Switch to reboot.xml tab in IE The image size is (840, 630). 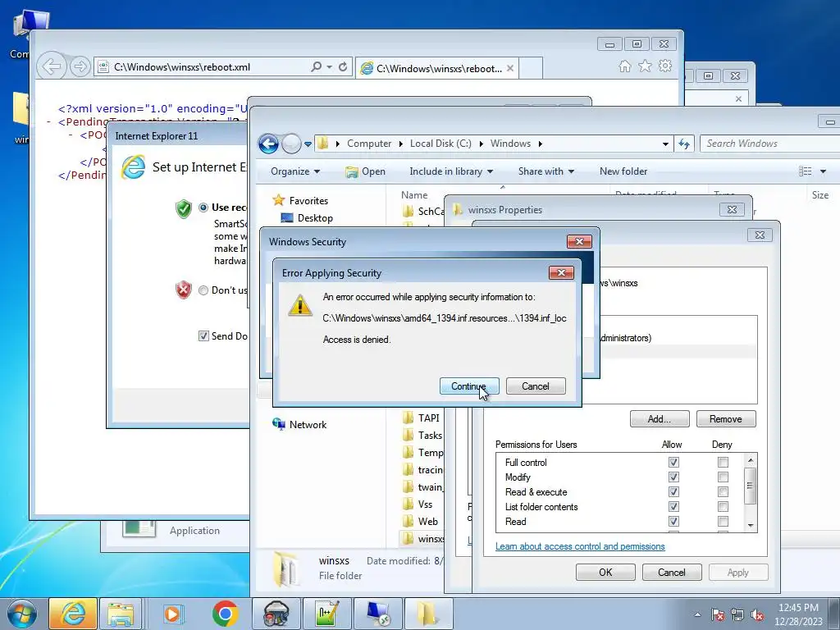point(436,69)
